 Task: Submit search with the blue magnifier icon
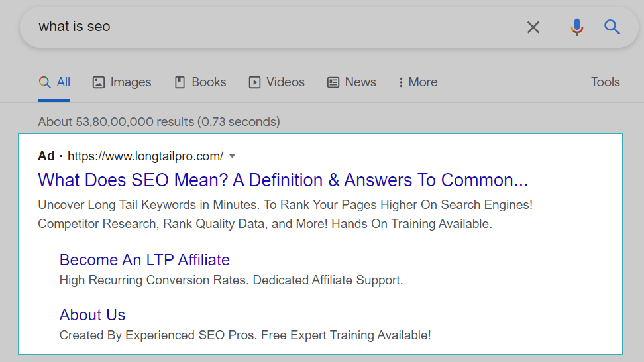tap(612, 27)
